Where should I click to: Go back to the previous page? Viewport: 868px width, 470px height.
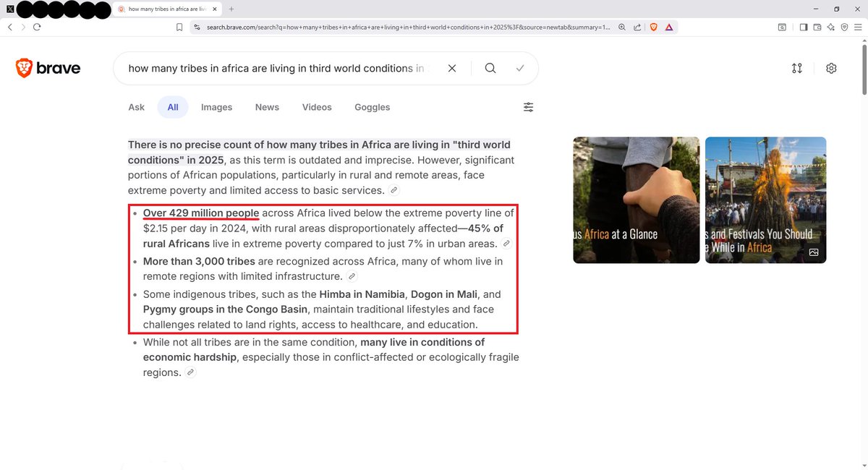click(x=10, y=27)
